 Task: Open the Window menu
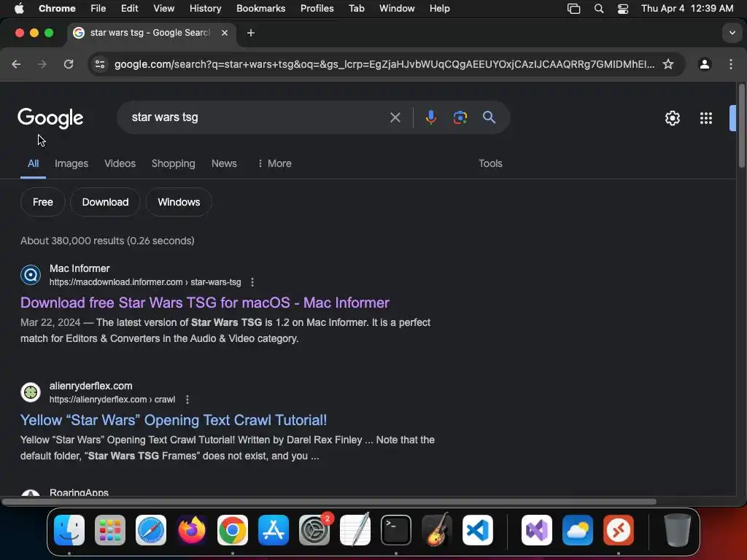[397, 9]
